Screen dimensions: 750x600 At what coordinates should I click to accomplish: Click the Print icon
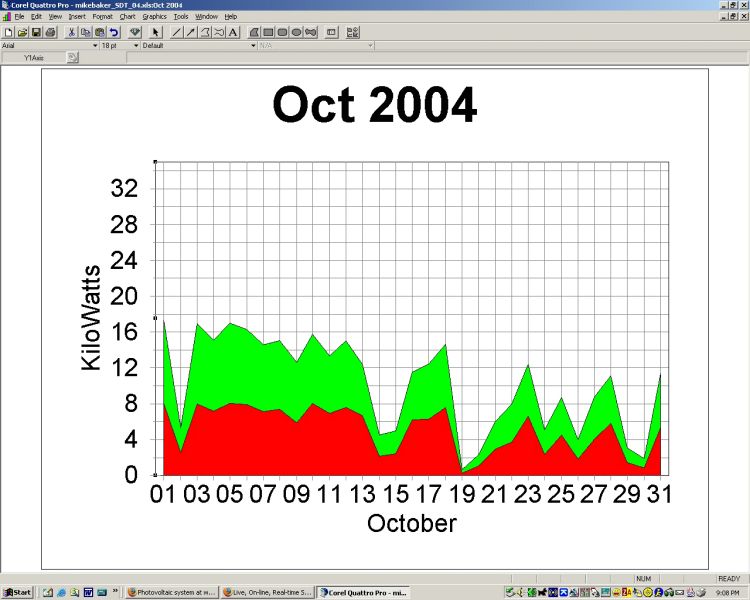[x=50, y=32]
